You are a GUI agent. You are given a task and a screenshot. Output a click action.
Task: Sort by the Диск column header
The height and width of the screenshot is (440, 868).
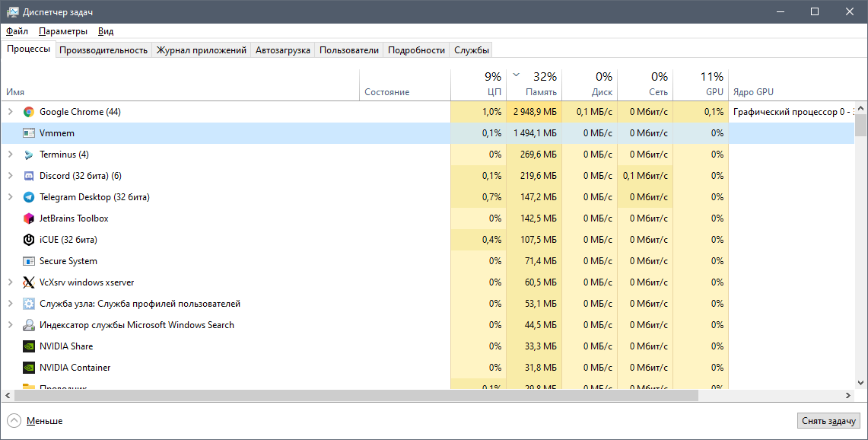coord(590,85)
